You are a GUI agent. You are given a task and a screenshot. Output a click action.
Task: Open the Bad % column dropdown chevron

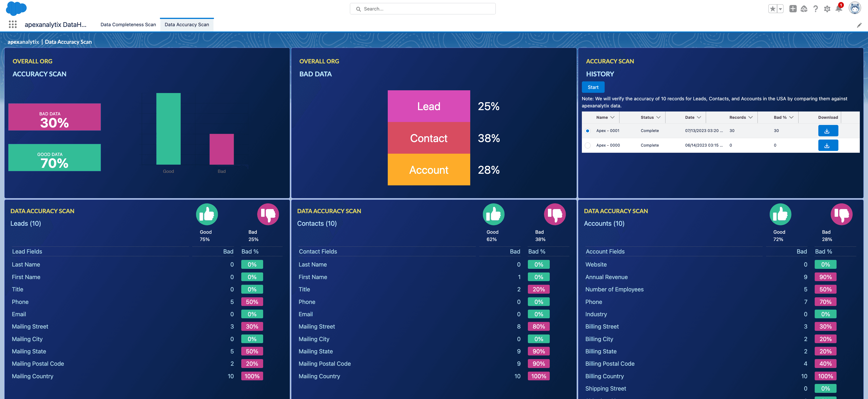(791, 117)
